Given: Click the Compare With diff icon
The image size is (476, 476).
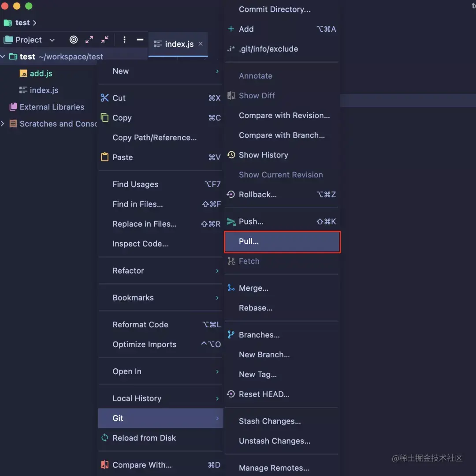Looking at the screenshot, I should (x=104, y=465).
